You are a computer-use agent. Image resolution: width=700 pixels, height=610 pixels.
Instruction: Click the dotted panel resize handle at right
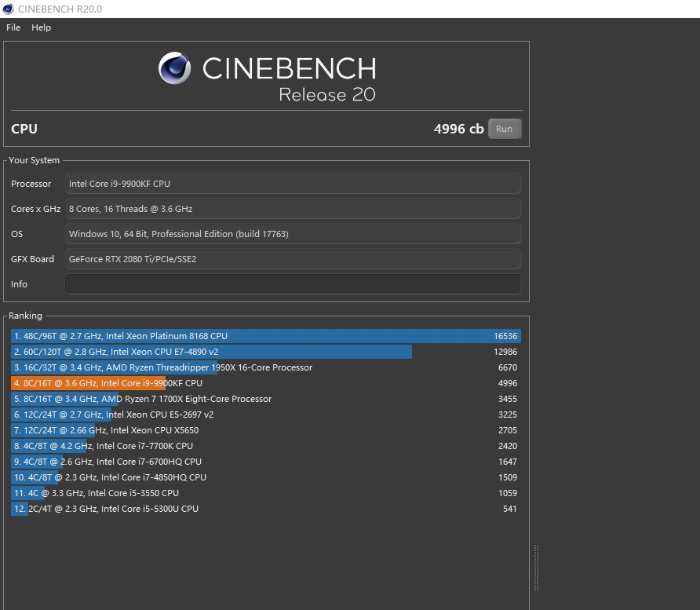click(537, 568)
